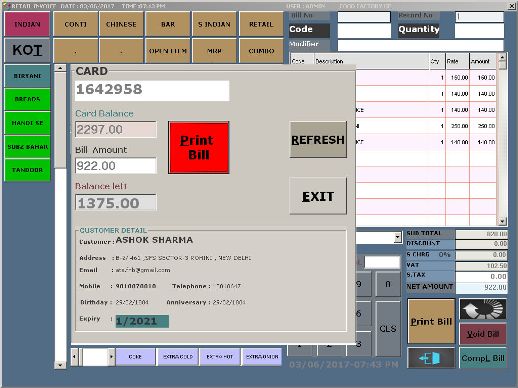This screenshot has width=518, height=388.
Task: Click the blue exit door icon button
Action: tap(431, 358)
